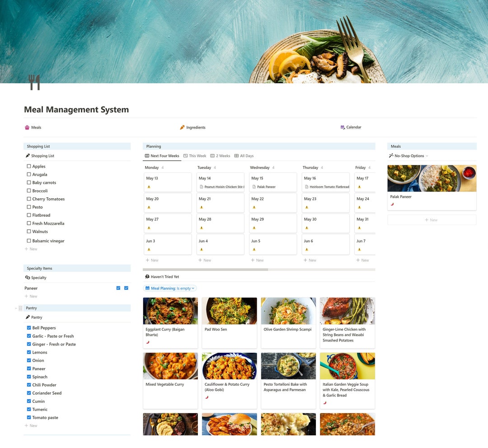Open the Meals page via the cake icon
488x448 pixels.
click(x=27, y=127)
